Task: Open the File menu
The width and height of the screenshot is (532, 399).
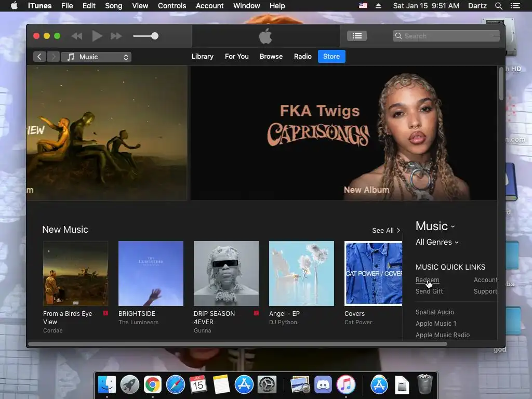Action: tap(67, 6)
